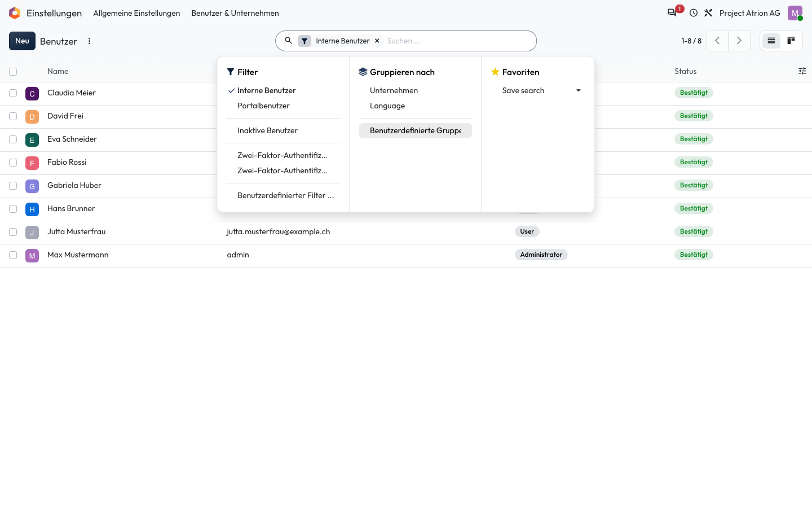This screenshot has width=812, height=508.
Task: Open the optional columns settings icon
Action: (x=802, y=71)
